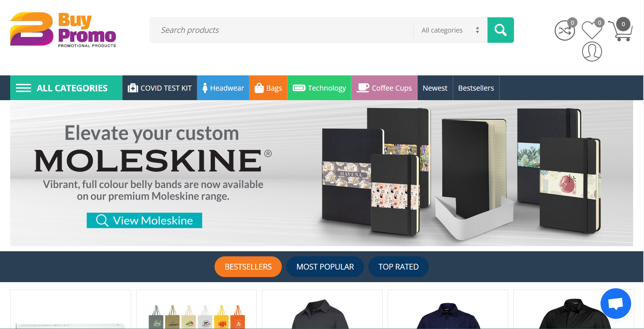Click the Search products input field

282,30
